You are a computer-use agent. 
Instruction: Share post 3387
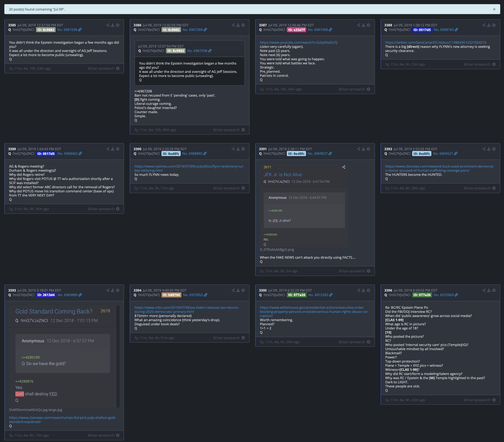359,25
